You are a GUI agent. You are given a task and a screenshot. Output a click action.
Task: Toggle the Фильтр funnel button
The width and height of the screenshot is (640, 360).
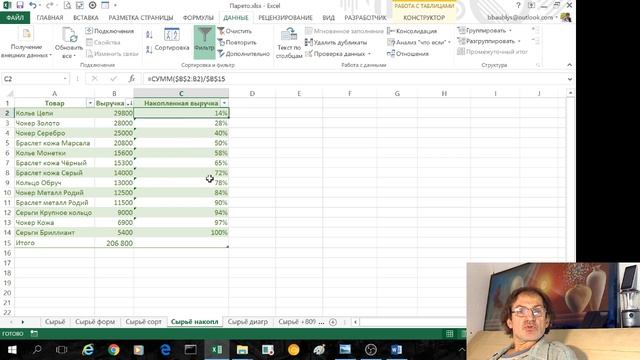click(x=204, y=42)
